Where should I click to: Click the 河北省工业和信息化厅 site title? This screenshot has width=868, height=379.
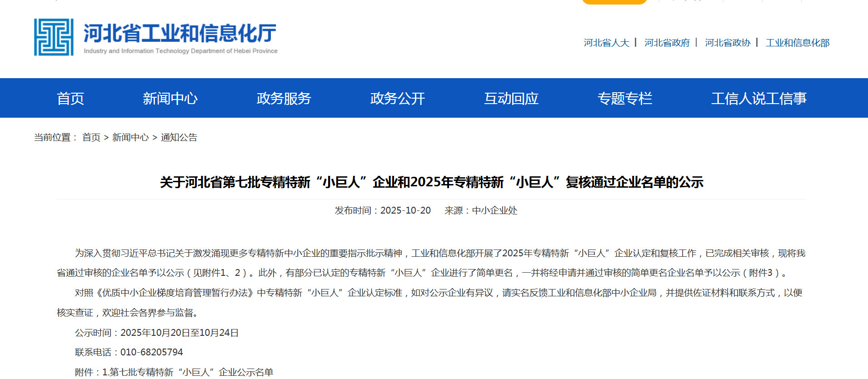[180, 34]
